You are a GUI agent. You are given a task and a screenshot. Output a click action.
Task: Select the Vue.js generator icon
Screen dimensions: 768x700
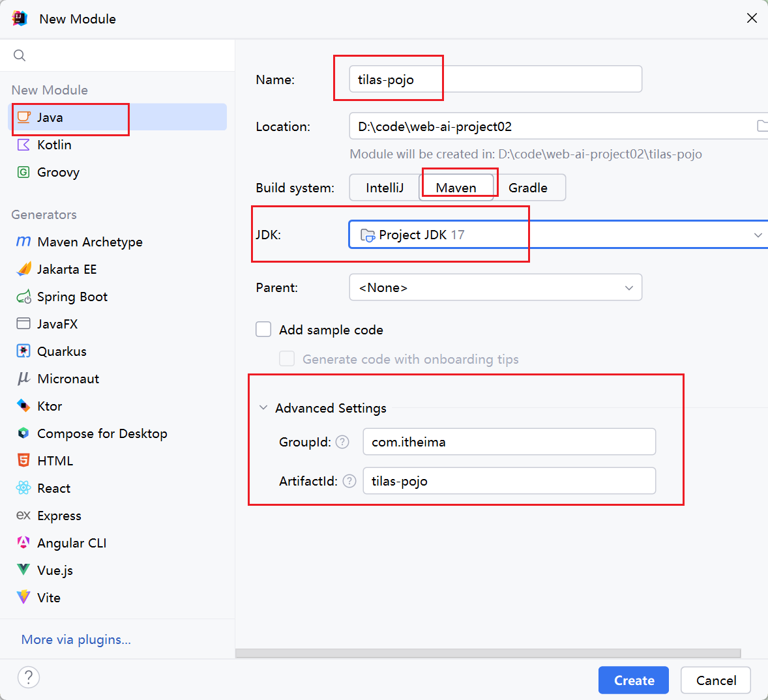coord(23,570)
